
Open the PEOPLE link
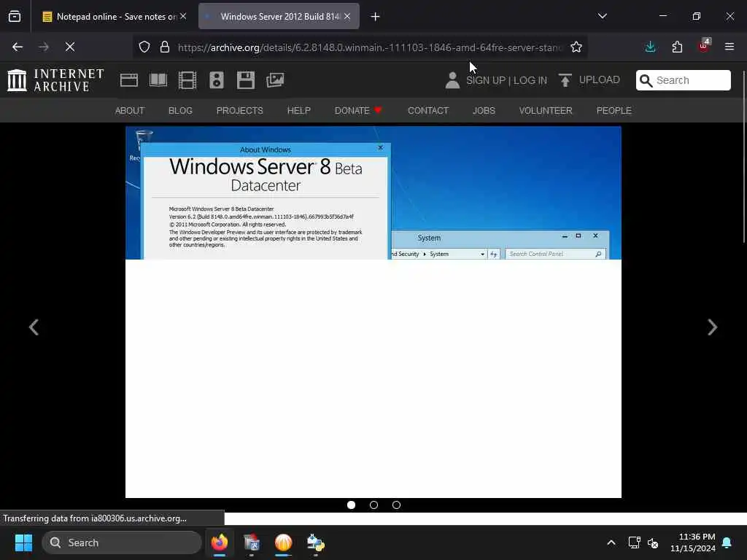pyautogui.click(x=614, y=111)
